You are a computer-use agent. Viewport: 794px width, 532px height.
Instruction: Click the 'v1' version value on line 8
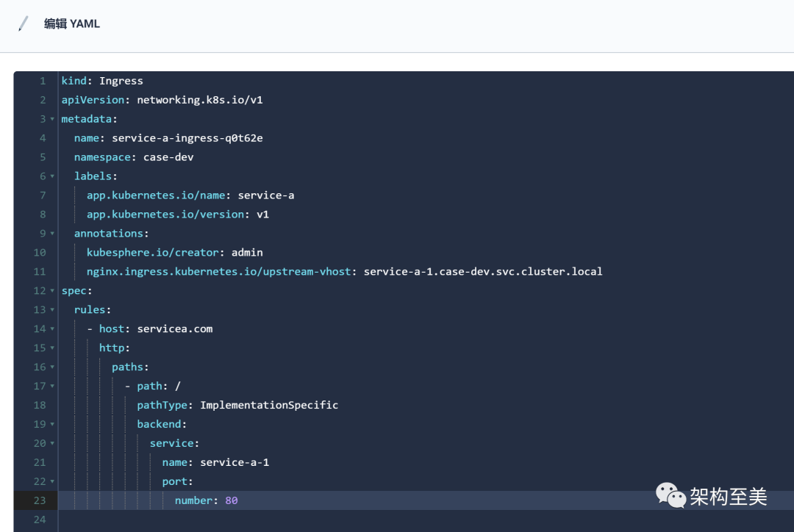coord(262,215)
